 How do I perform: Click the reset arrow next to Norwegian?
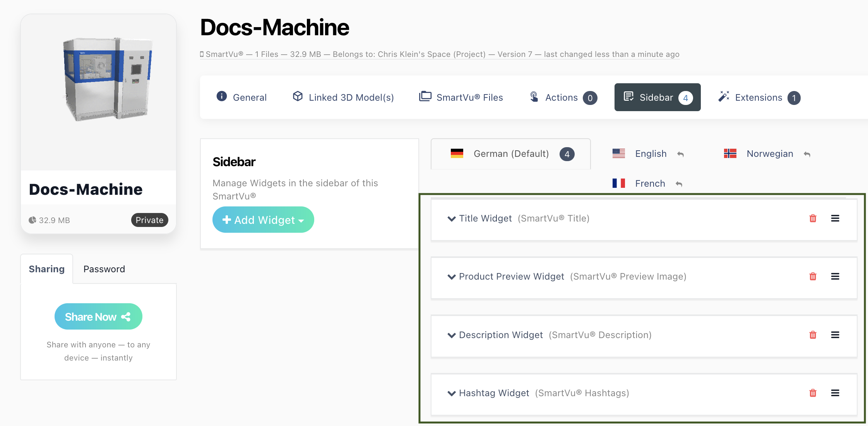click(x=807, y=154)
